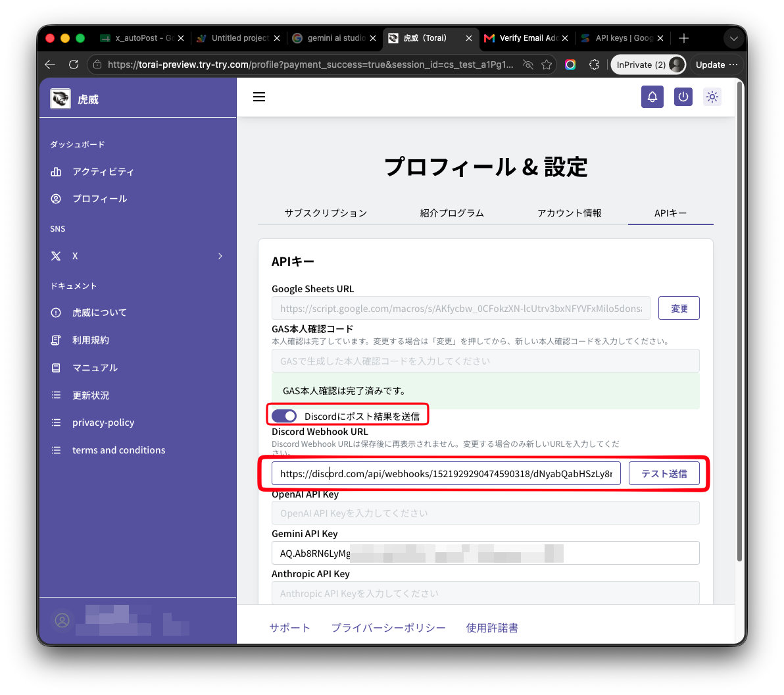Toggle Discordにポスト結果を送信 switch
Viewport: 784px width, 695px height.
click(x=284, y=416)
